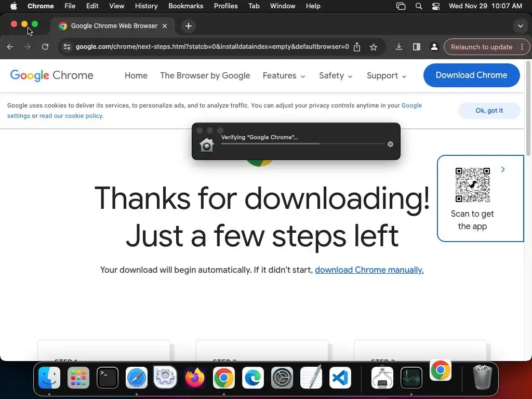Open the History menu
This screenshot has width=532, height=399.
coord(146,6)
